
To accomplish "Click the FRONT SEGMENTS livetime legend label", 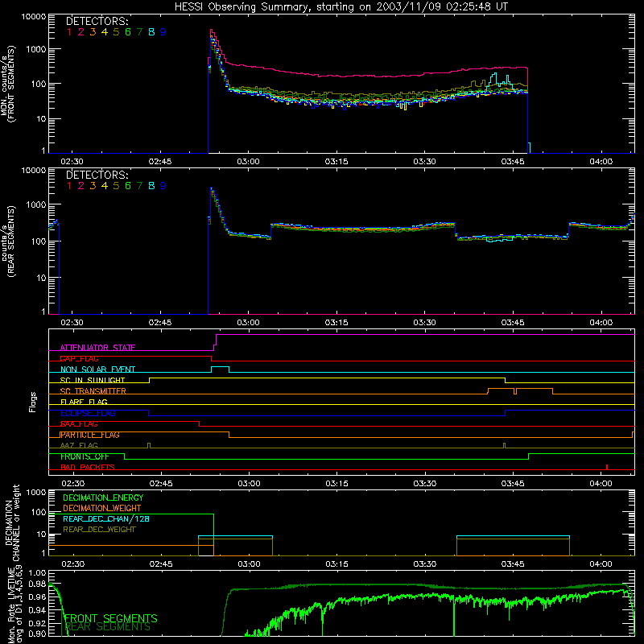I will click(111, 618).
